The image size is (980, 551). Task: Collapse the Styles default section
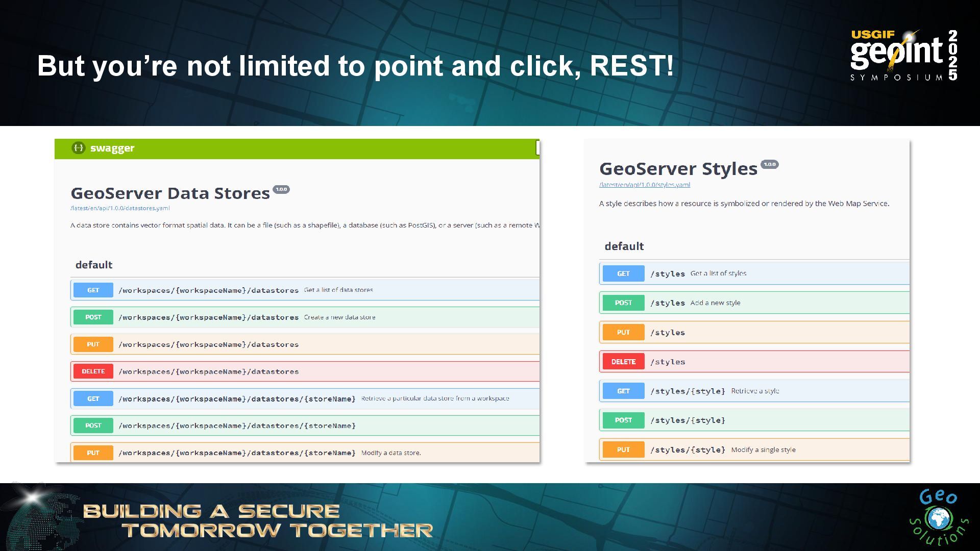pyautogui.click(x=624, y=246)
